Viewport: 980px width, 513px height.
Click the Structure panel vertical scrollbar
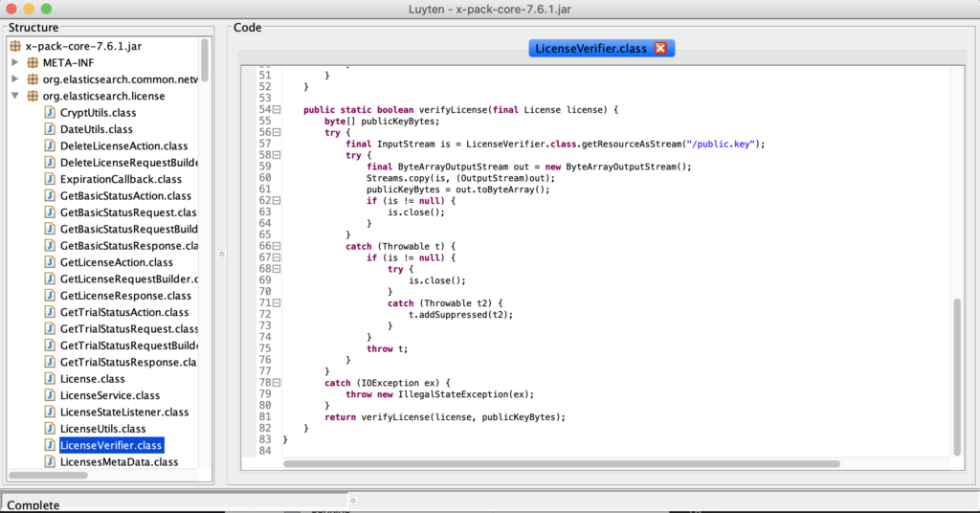(205, 60)
